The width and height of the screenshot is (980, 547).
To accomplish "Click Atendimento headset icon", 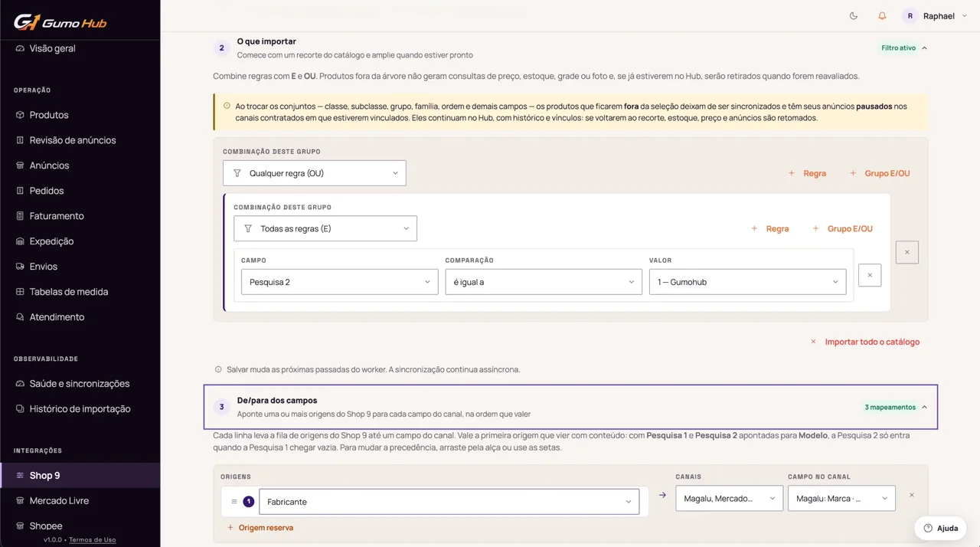I will click(20, 317).
